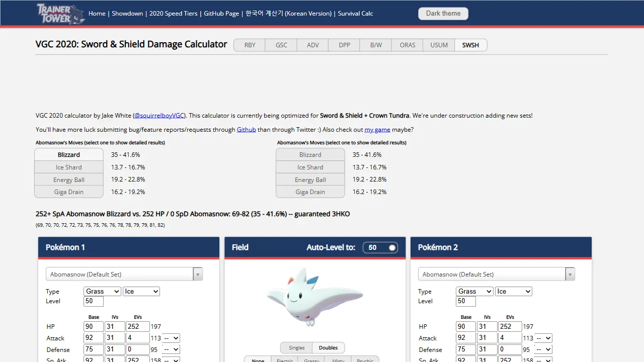Switch to the USUM generation tab
Screen dimensions: 644x362
coord(439,45)
